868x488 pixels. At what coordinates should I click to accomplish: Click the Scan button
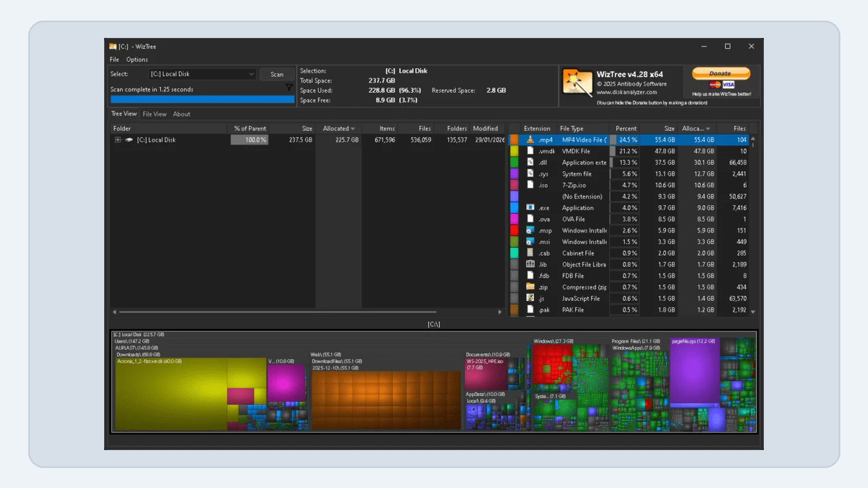coord(277,74)
